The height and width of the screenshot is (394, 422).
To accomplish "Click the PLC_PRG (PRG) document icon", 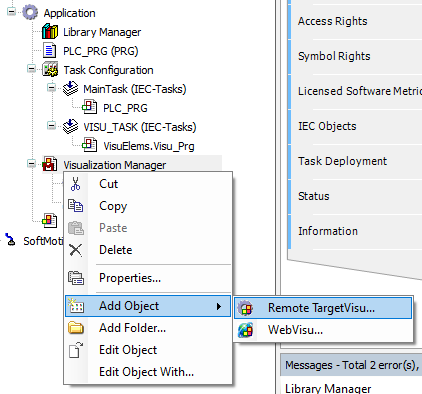I will [x=50, y=51].
